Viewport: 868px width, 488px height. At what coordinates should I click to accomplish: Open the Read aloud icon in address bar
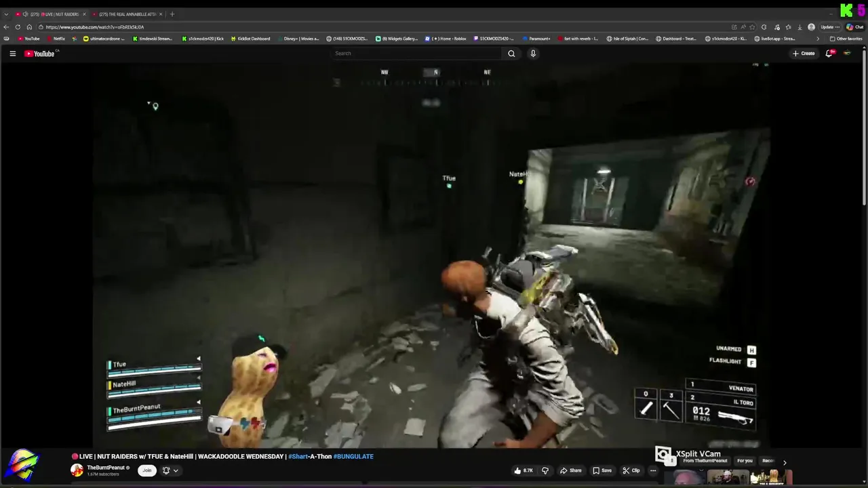point(742,27)
